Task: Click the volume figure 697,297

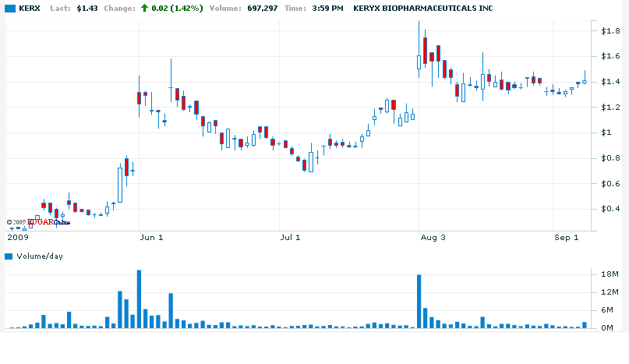Action: [x=263, y=9]
